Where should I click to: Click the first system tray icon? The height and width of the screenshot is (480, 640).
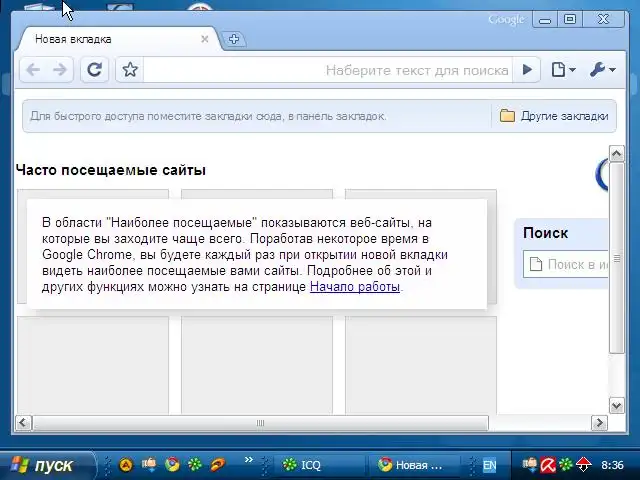click(x=530, y=464)
